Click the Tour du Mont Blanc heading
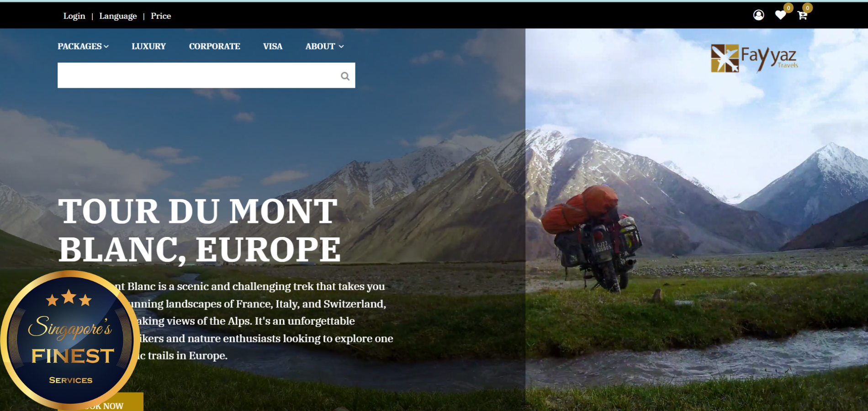This screenshot has height=411, width=868. pyautogui.click(x=199, y=230)
